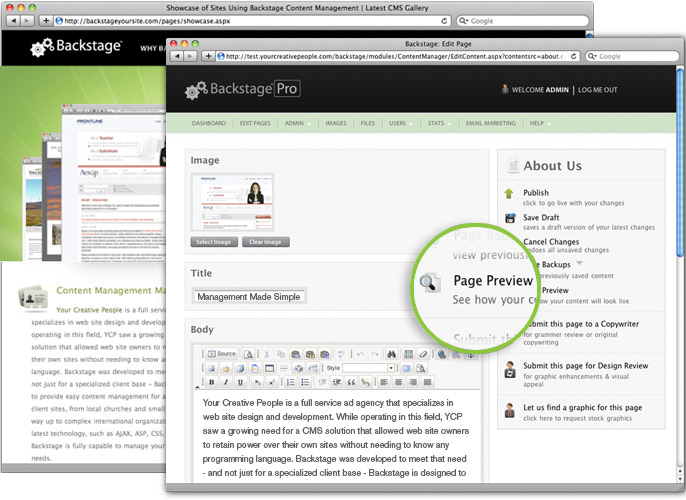Toggle Italic formatting in the body editor

pyautogui.click(x=225, y=382)
